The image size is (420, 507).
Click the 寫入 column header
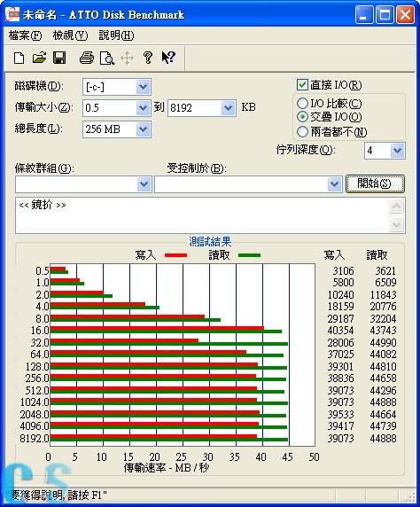[334, 255]
